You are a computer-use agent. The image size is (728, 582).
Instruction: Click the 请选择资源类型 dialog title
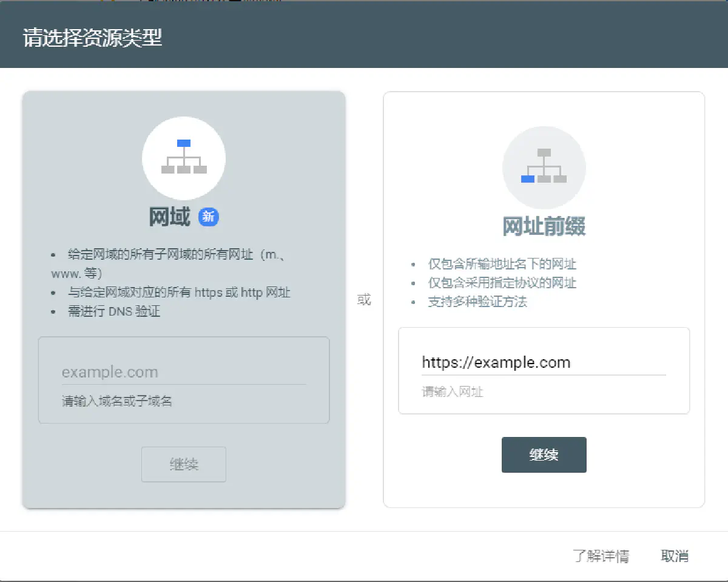(x=92, y=38)
